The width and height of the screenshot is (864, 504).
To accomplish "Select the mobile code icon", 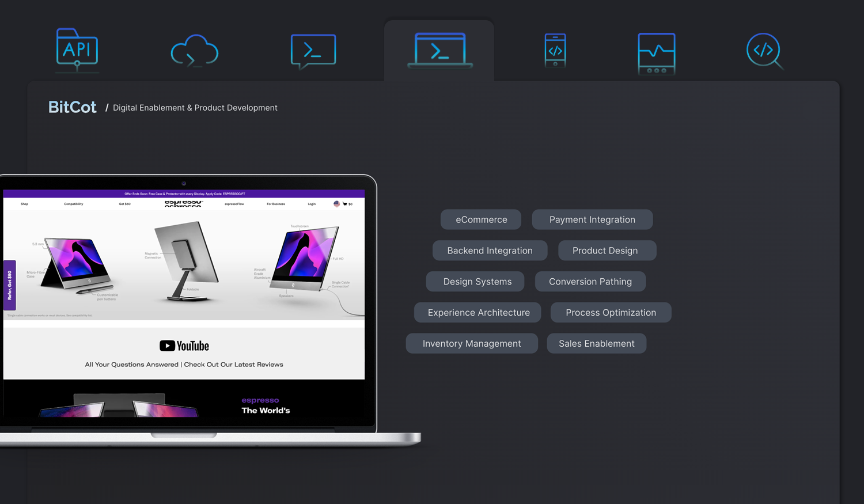I will tap(555, 51).
